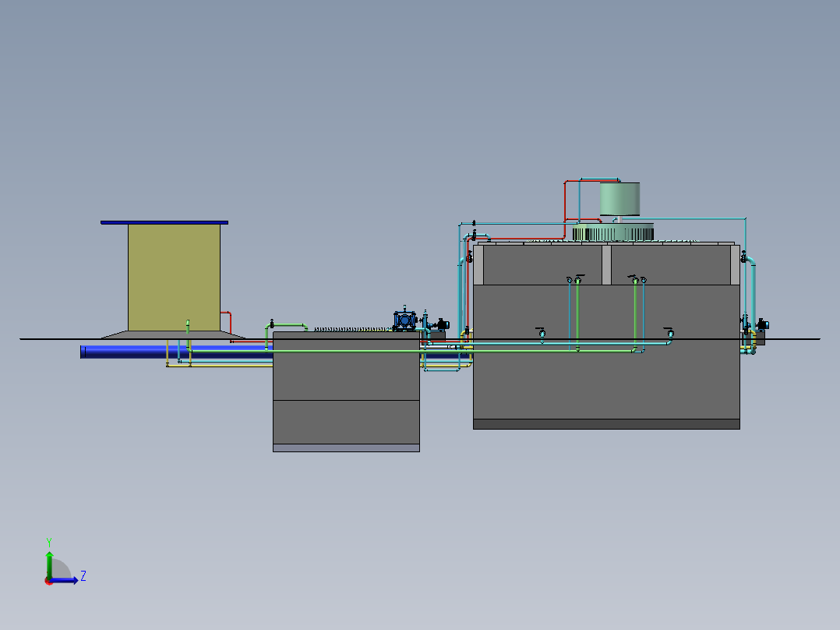
Task: Select the olive storage tank body
Action: [x=174, y=278]
